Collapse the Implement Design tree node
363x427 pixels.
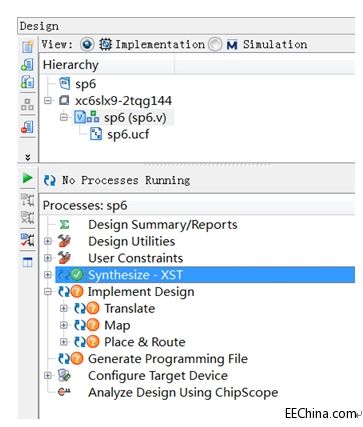point(48,292)
